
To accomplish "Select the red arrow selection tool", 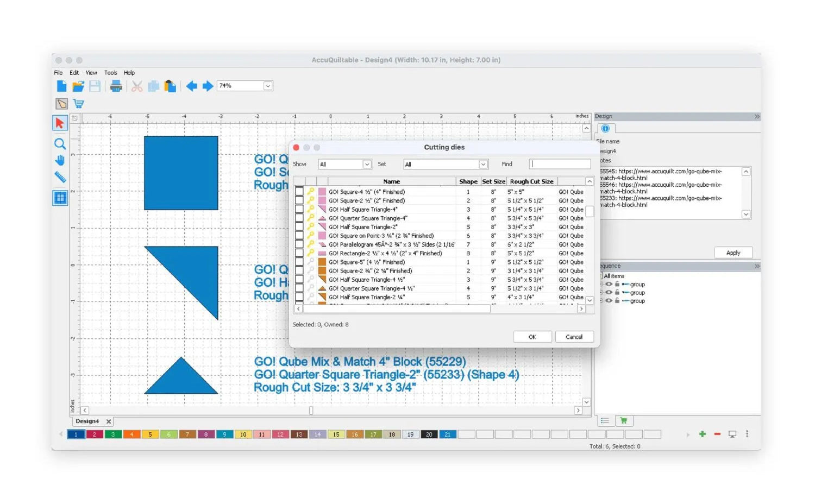I will tap(60, 123).
